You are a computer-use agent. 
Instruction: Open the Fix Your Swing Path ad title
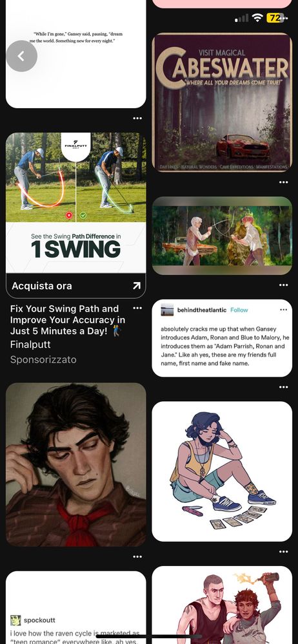[68, 320]
